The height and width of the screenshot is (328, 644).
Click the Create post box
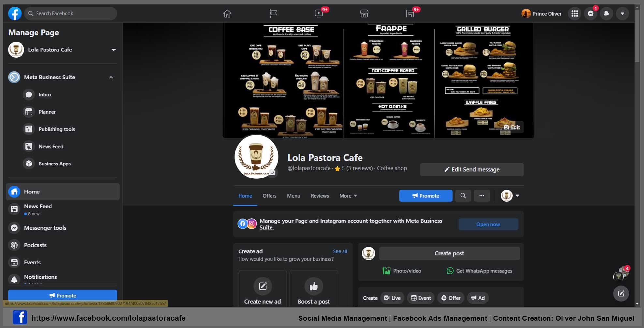click(449, 253)
